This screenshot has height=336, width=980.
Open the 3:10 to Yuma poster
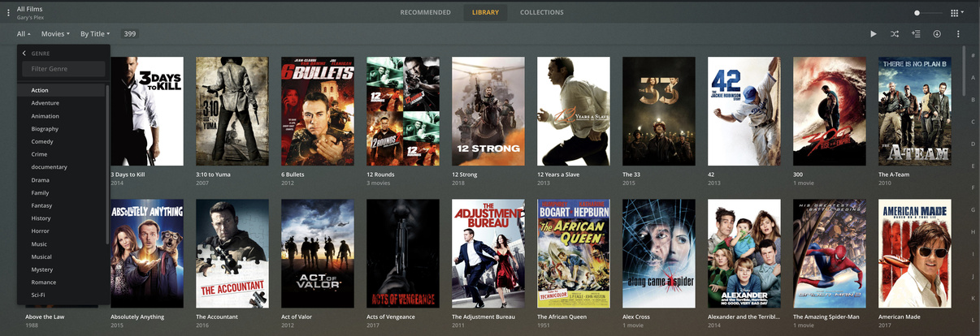(x=232, y=111)
